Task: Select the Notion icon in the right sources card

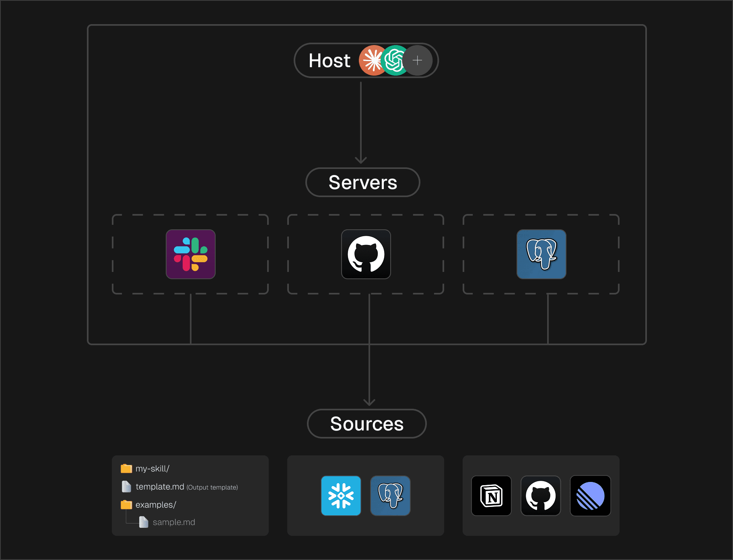Action: 491,496
